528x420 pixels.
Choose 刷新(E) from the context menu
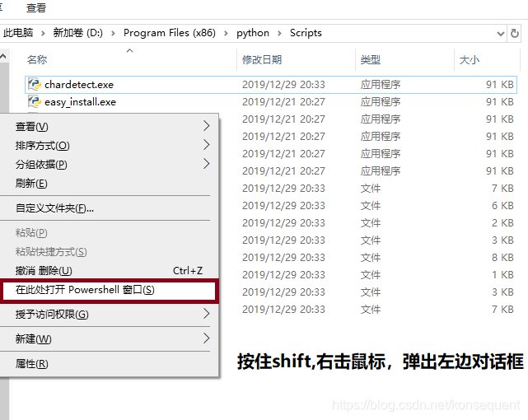[x=109, y=184]
